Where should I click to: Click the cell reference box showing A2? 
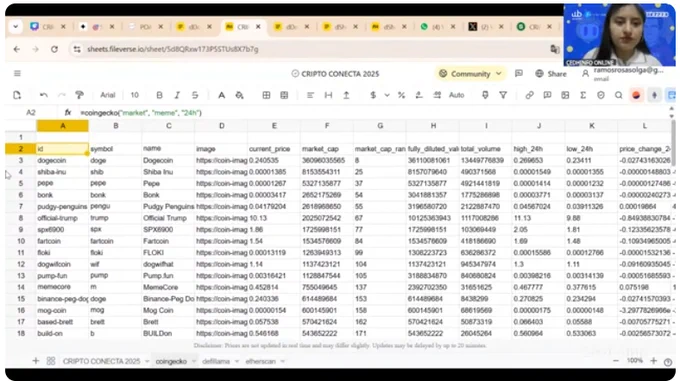point(30,113)
